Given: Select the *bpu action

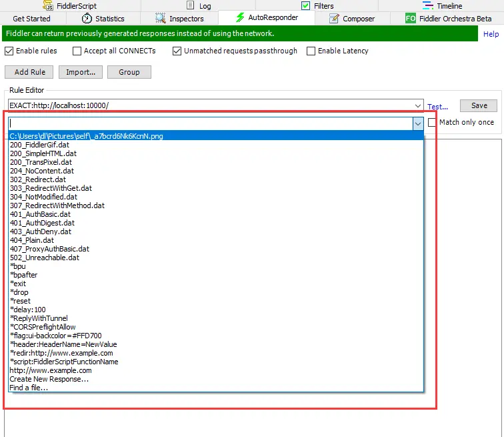Looking at the screenshot, I should (x=216, y=266).
